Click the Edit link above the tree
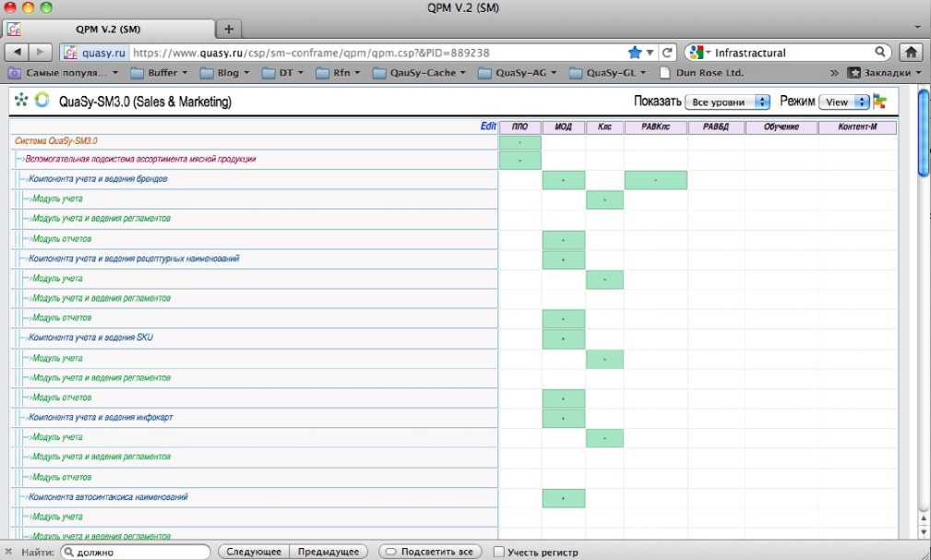931x560 pixels. 488,125
